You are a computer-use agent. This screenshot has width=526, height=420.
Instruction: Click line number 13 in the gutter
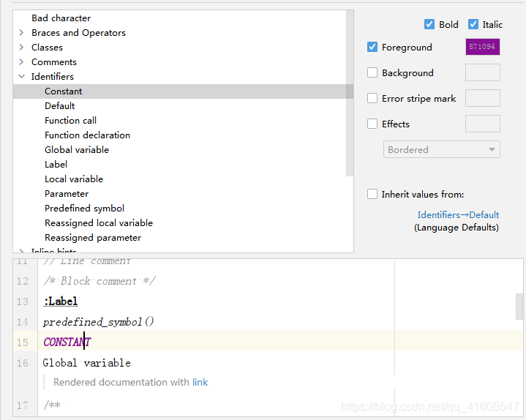click(23, 301)
